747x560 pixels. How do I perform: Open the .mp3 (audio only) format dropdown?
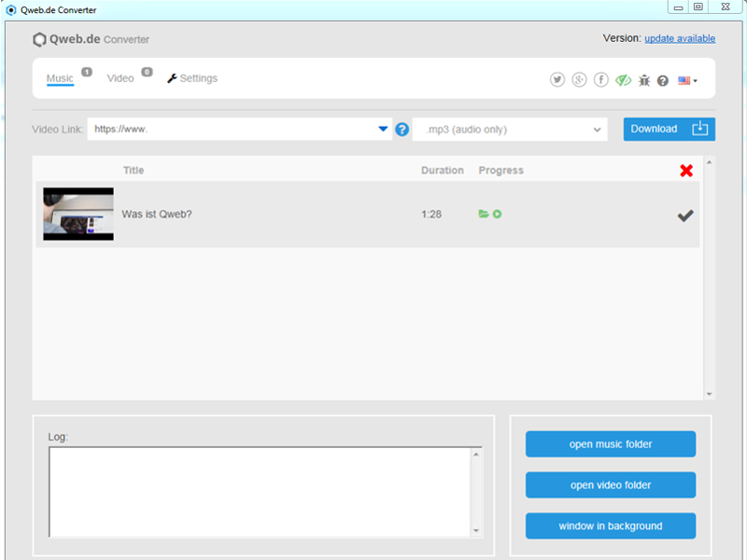tap(510, 130)
